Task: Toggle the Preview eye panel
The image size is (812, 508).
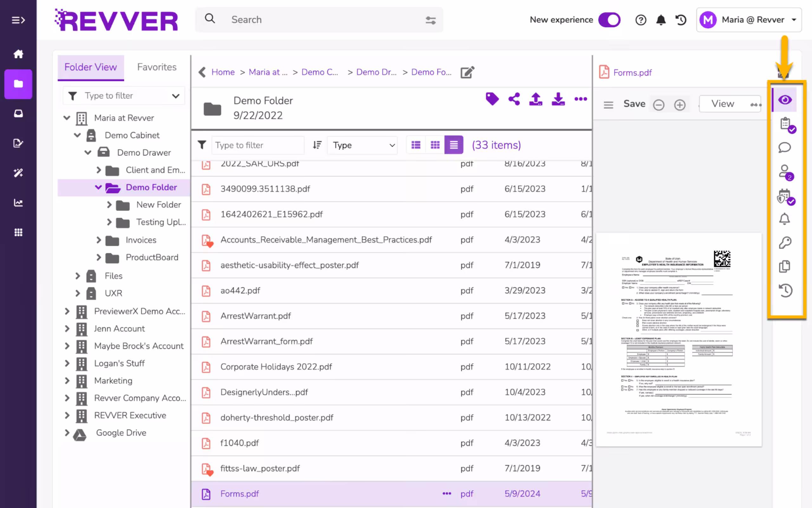Action: click(784, 100)
